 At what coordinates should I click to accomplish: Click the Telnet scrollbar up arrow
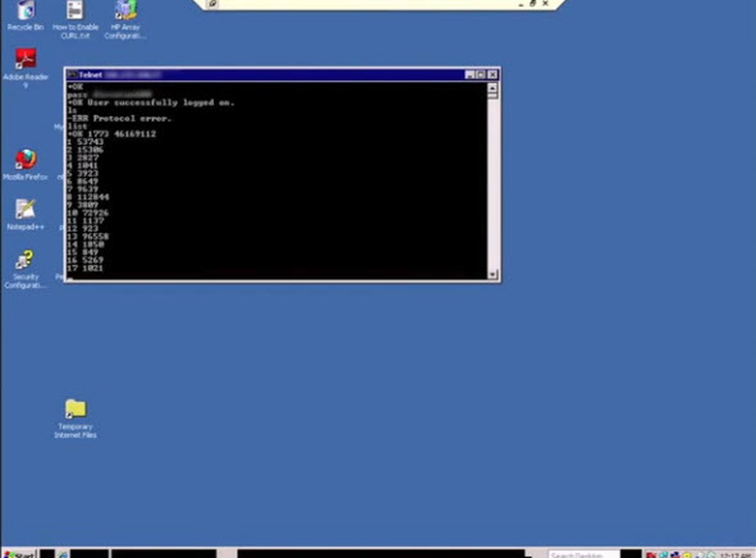tap(493, 87)
